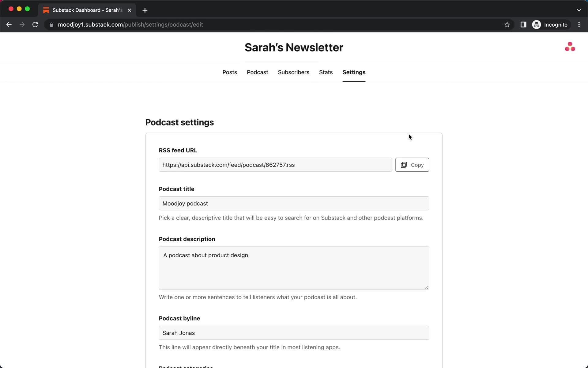588x368 pixels.
Task: Open the pink dots user avatar
Action: coord(570,47)
